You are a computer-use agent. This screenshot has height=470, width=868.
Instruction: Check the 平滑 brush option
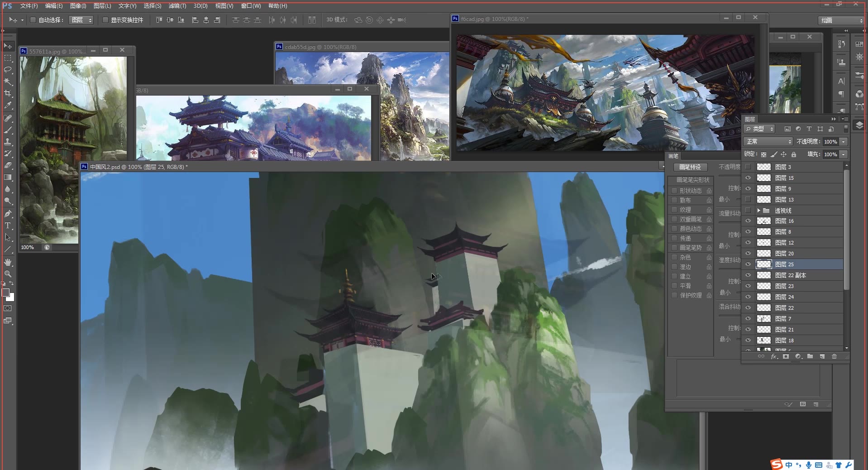click(674, 286)
